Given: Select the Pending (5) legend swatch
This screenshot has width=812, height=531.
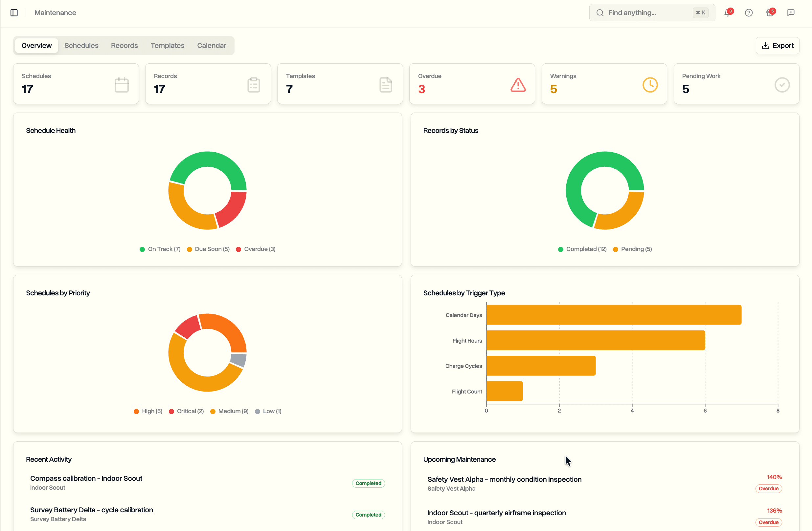Looking at the screenshot, I should click(616, 249).
